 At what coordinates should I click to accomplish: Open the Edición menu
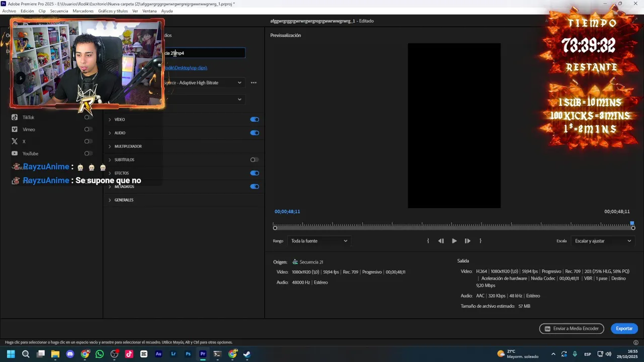[x=27, y=11]
